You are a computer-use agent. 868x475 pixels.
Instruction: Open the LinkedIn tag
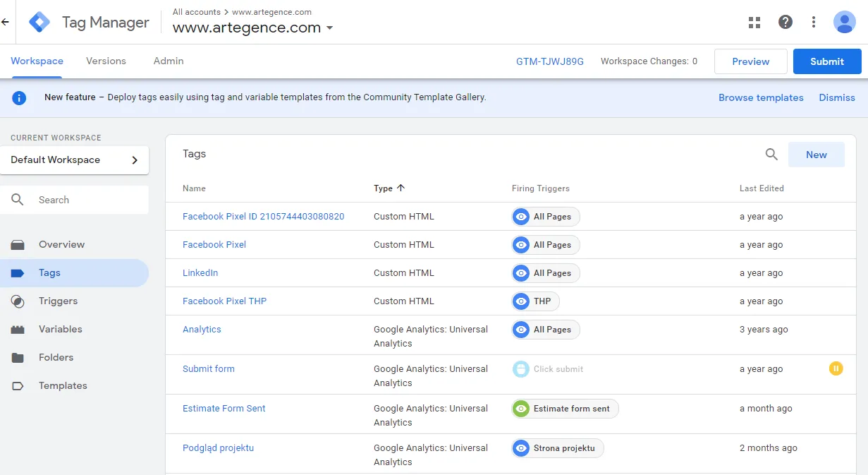coord(200,273)
